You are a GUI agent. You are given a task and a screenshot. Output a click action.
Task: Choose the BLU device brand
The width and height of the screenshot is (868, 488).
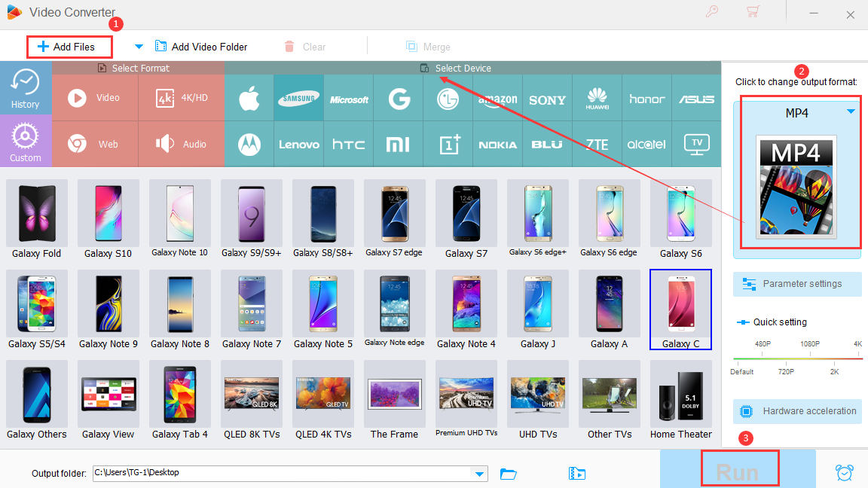[548, 144]
